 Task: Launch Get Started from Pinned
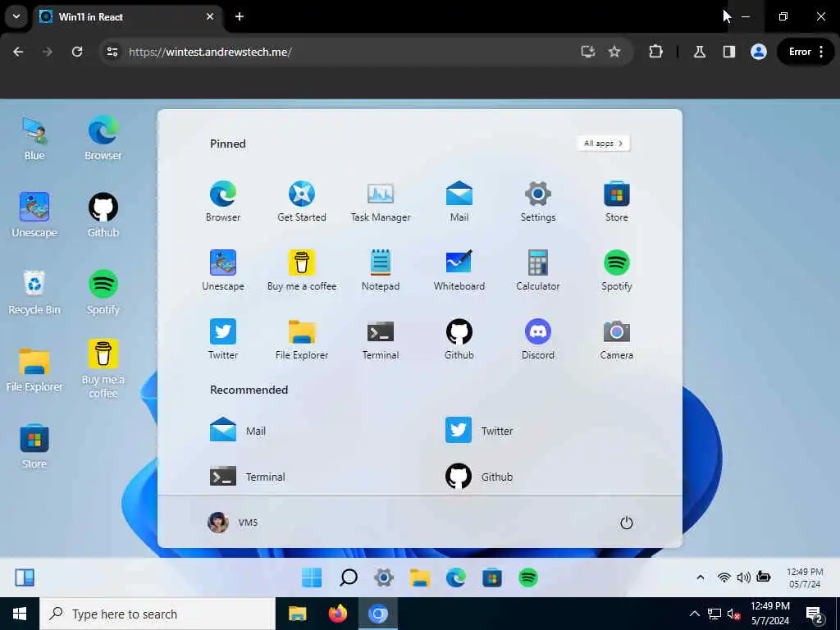(x=302, y=202)
